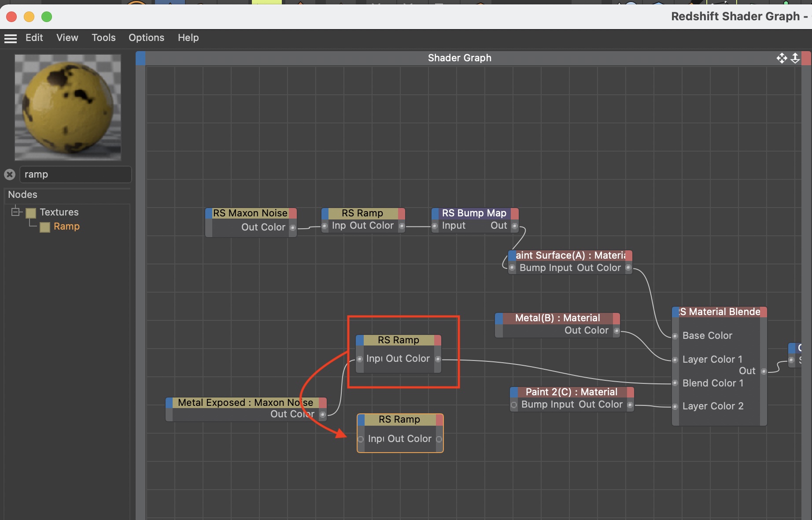Select the Ramp item in Nodes tree
The width and height of the screenshot is (812, 520).
(x=66, y=227)
